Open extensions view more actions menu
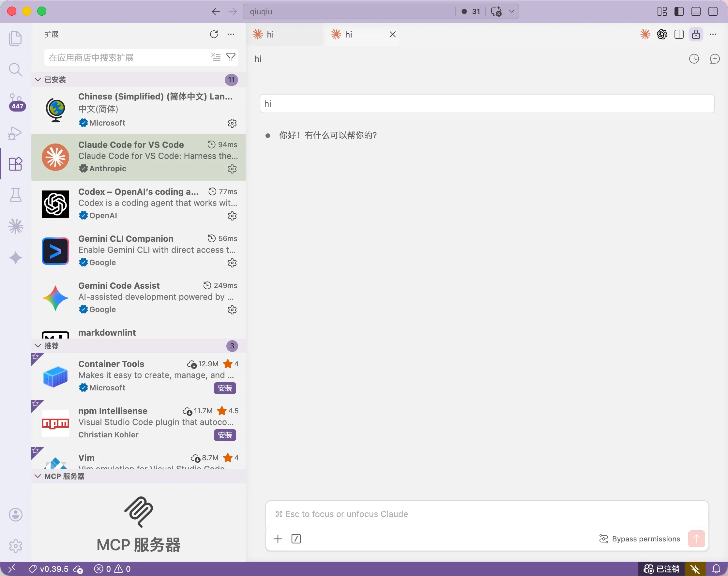 point(231,34)
